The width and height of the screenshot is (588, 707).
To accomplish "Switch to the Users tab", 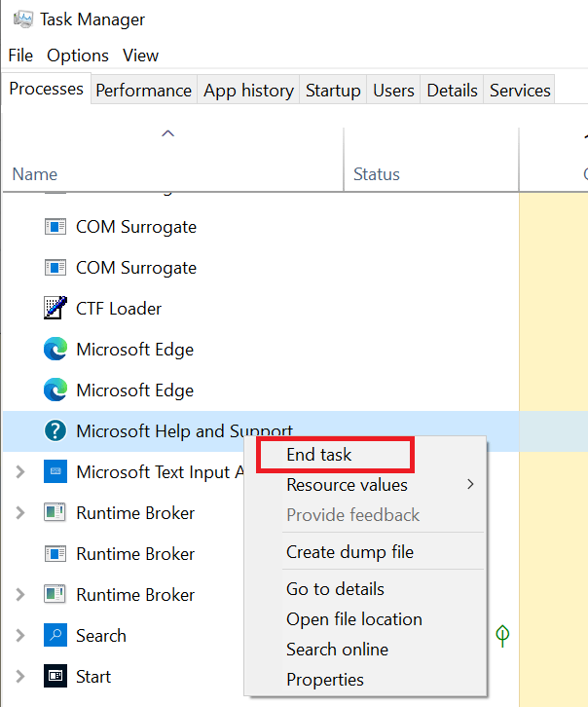I will click(393, 91).
